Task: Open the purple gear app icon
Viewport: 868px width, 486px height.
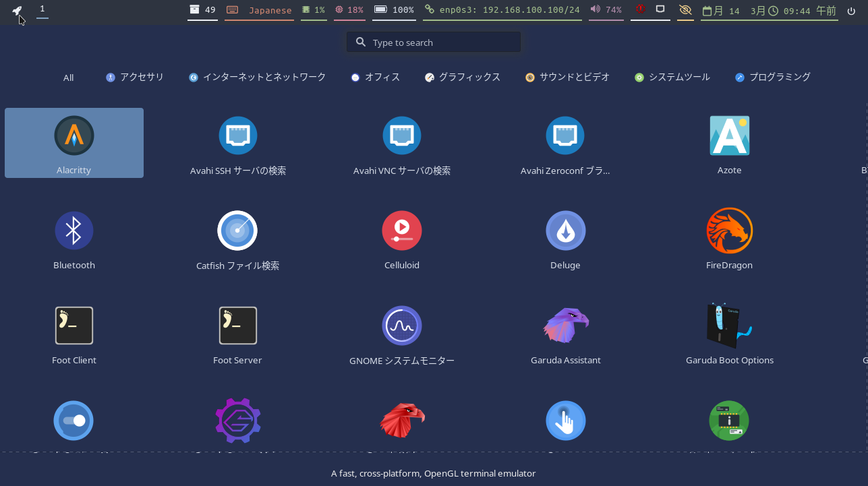Action: click(x=238, y=421)
